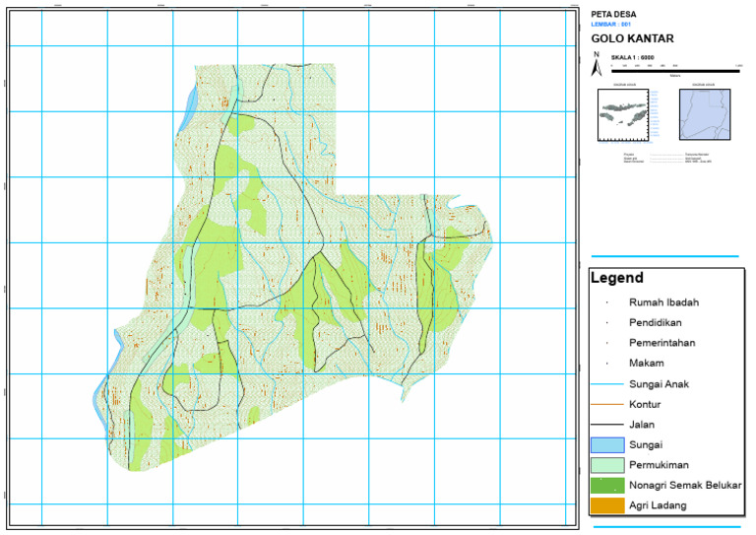Click the Rumah Ibadah point symbol
Image resolution: width=756 pixels, height=535 pixels.
[x=607, y=302]
